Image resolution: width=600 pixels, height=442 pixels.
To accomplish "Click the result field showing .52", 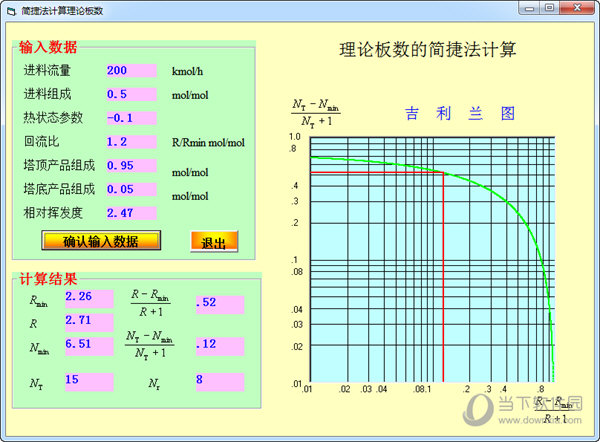I will pyautogui.click(x=220, y=305).
